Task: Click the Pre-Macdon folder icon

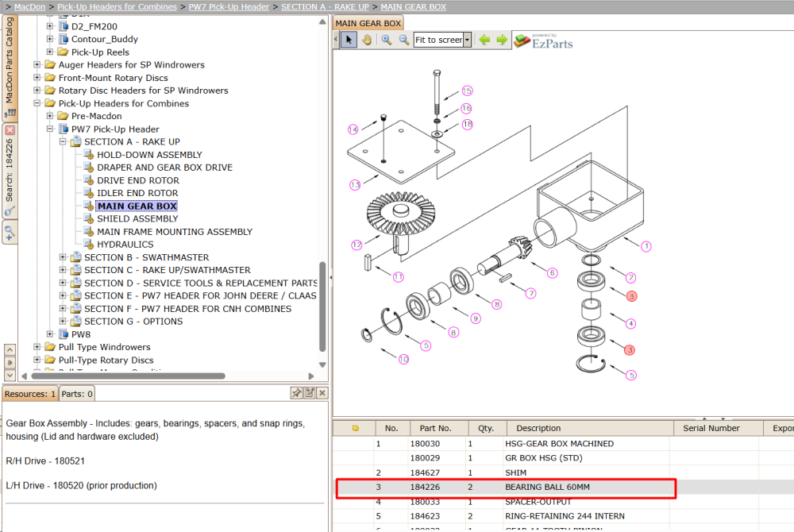Action: tap(63, 115)
